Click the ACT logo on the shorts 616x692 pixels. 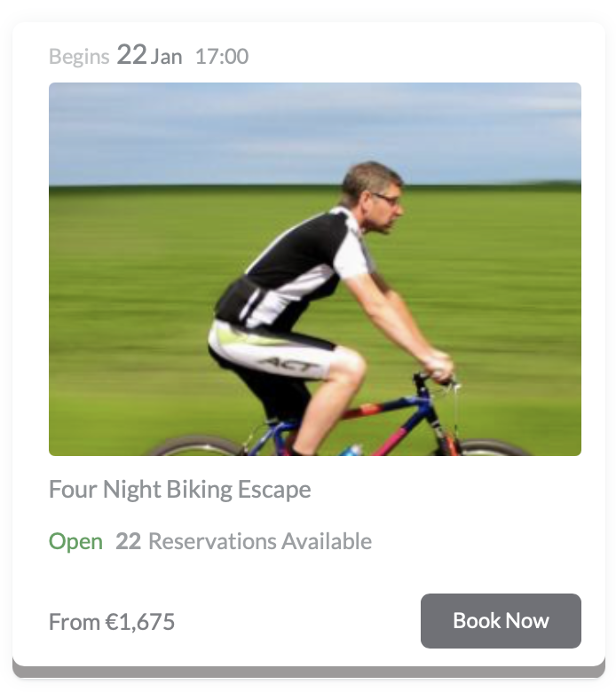(291, 365)
